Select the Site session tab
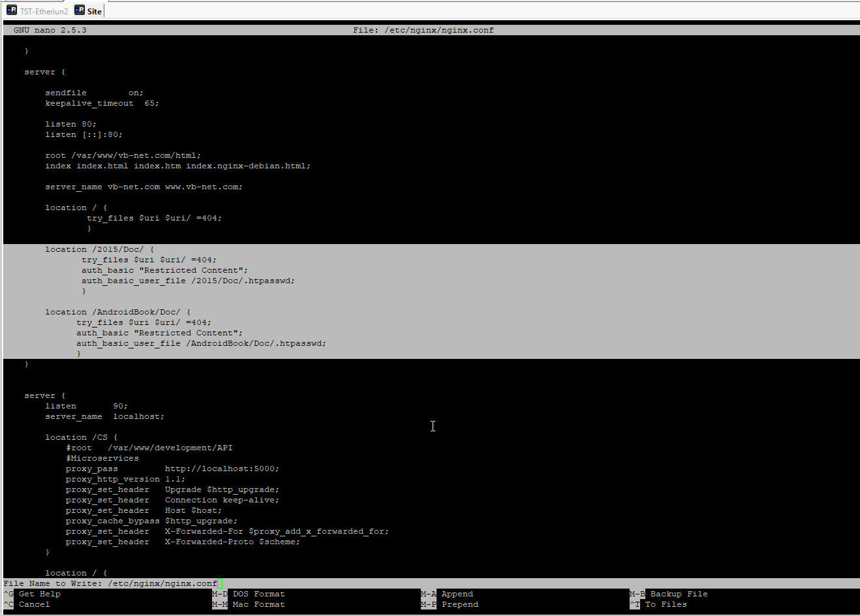The width and height of the screenshot is (860, 616). coord(88,11)
